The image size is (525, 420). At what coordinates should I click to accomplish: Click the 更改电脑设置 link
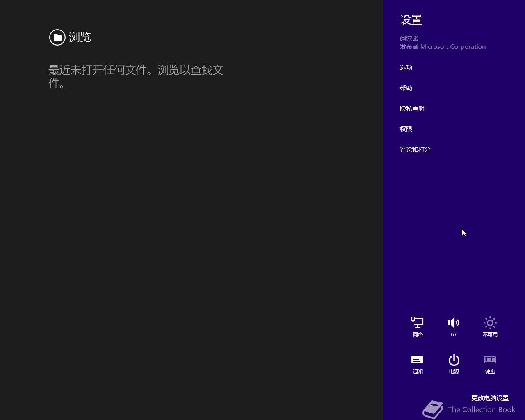(490, 398)
